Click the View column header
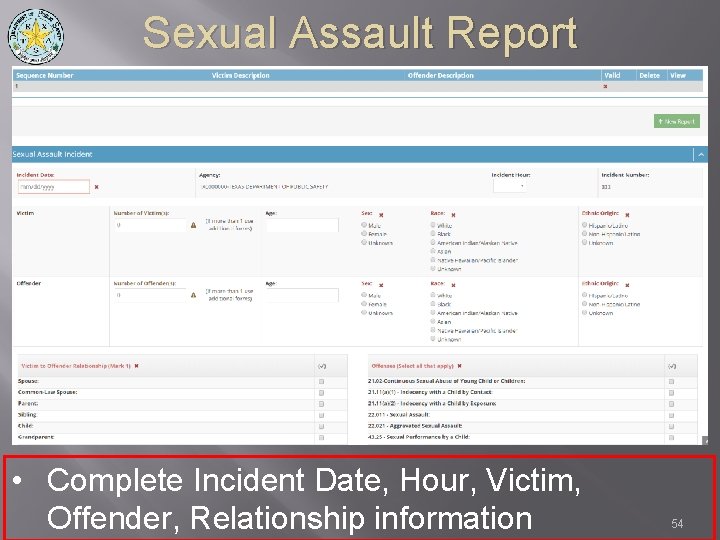The height and width of the screenshot is (540, 720). click(678, 75)
